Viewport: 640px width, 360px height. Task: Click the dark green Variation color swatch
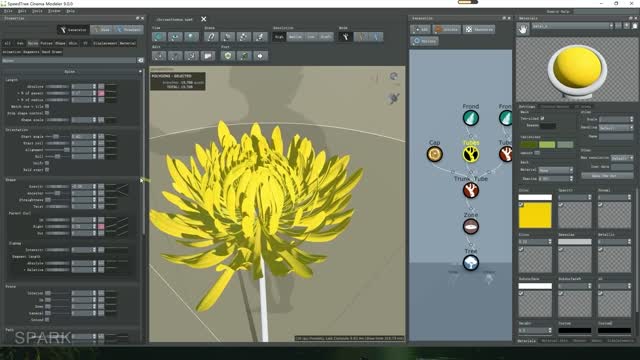[528, 144]
